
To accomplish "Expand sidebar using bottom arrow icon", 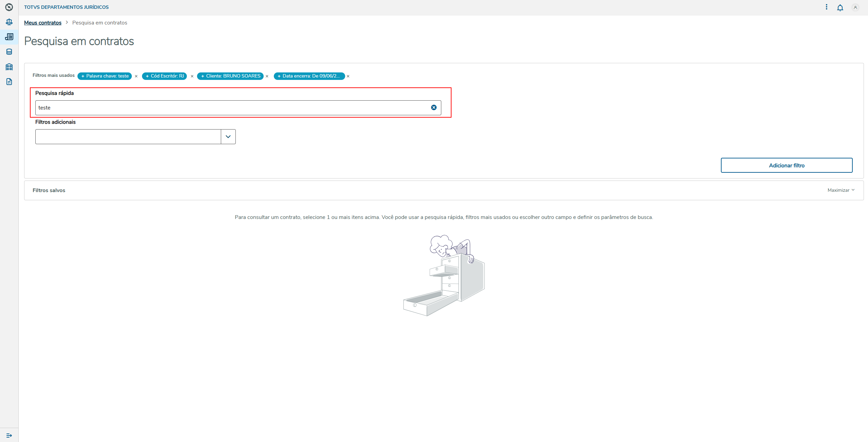I will 9,435.
